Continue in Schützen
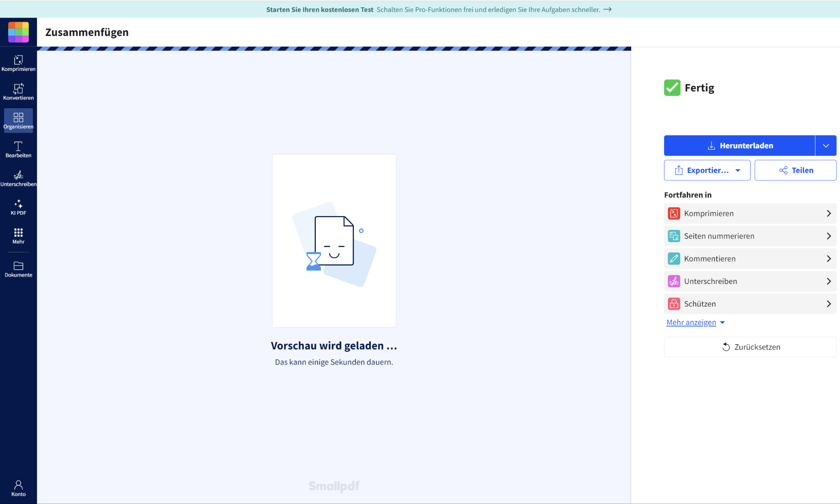 point(750,304)
